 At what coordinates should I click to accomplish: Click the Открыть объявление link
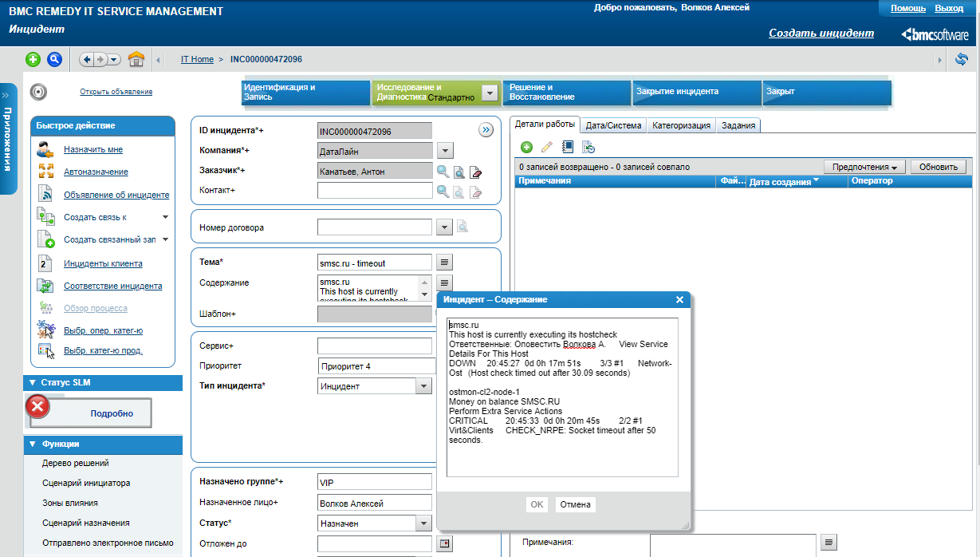point(116,92)
